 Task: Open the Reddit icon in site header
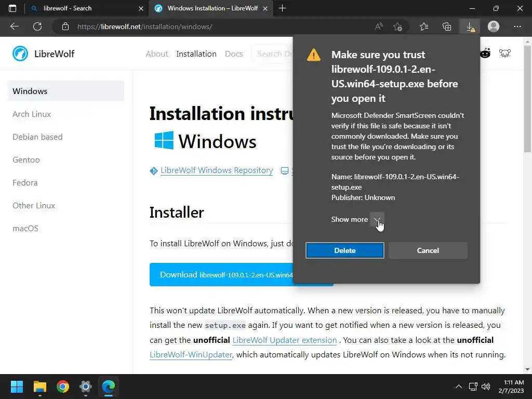pyautogui.click(x=485, y=54)
